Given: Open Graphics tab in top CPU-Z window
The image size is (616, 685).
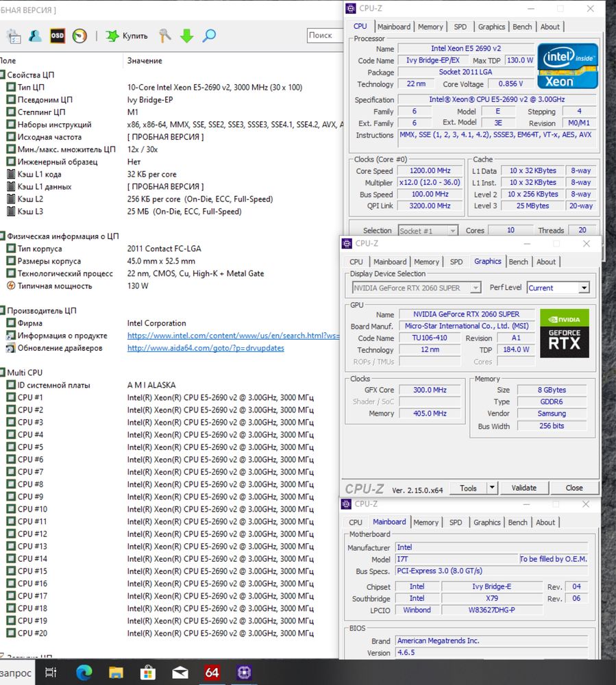Looking at the screenshot, I should click(491, 27).
